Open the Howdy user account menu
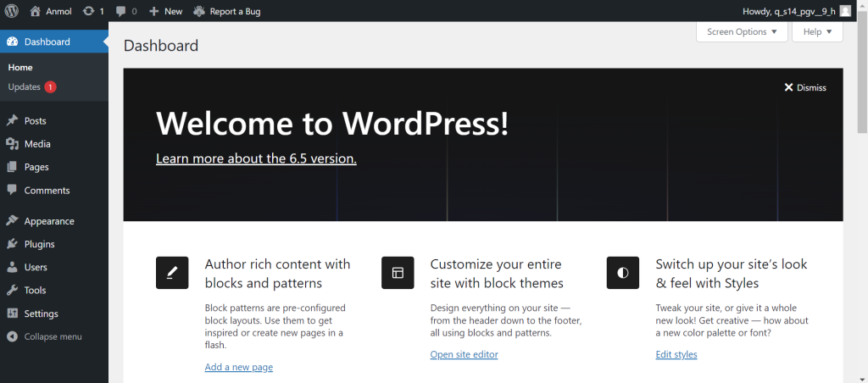The width and height of the screenshot is (868, 383). pos(796,11)
